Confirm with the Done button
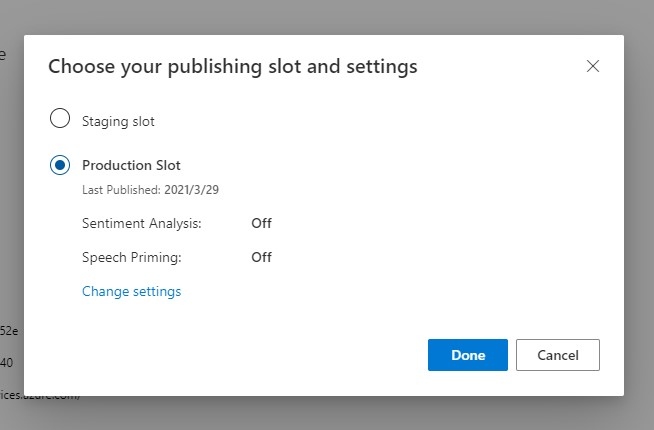The image size is (654, 430). [468, 355]
